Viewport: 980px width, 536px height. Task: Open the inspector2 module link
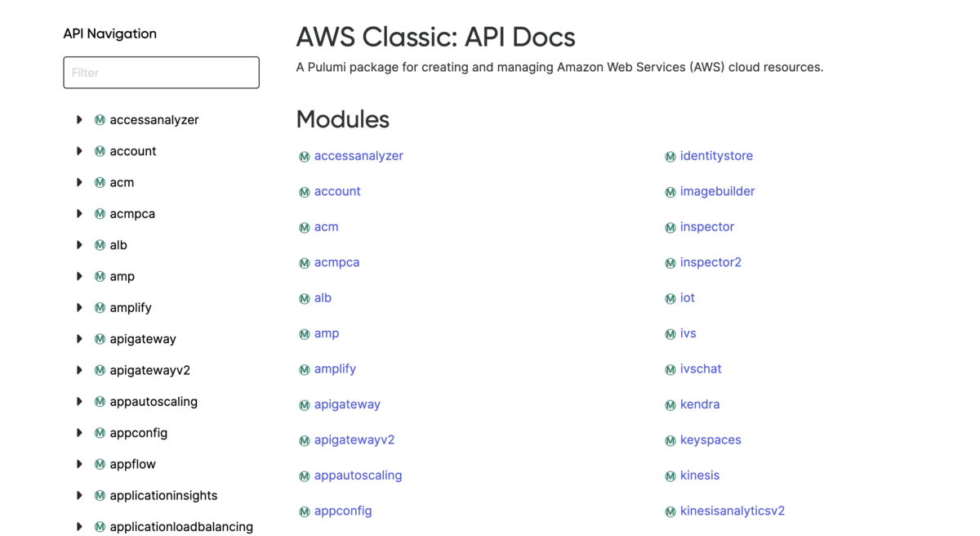(x=710, y=262)
